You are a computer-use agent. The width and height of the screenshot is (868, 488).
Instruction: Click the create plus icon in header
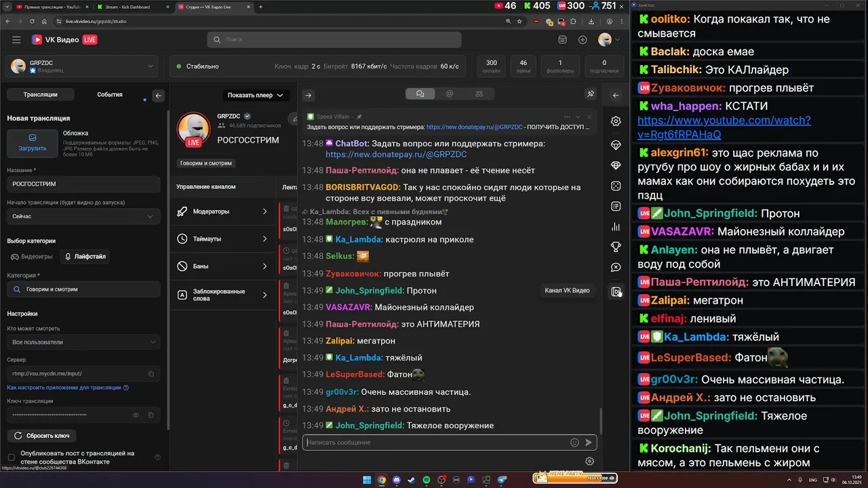pyautogui.click(x=583, y=40)
